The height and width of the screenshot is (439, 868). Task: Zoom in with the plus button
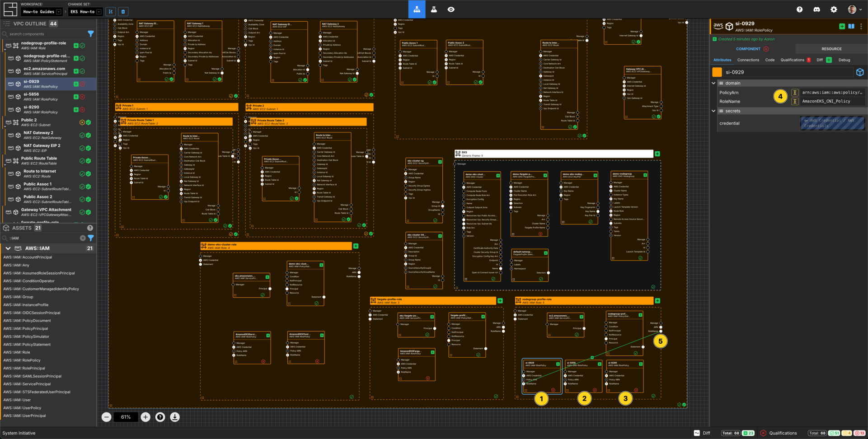tap(145, 417)
